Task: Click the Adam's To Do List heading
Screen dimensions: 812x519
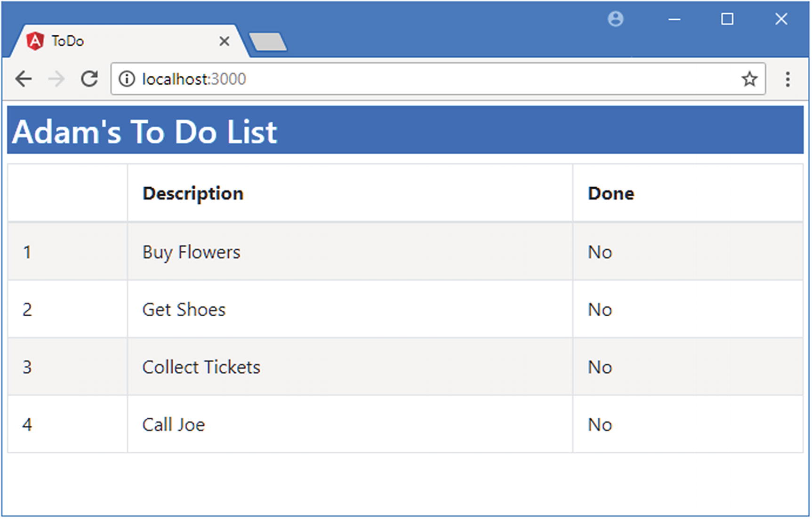Action: (145, 131)
